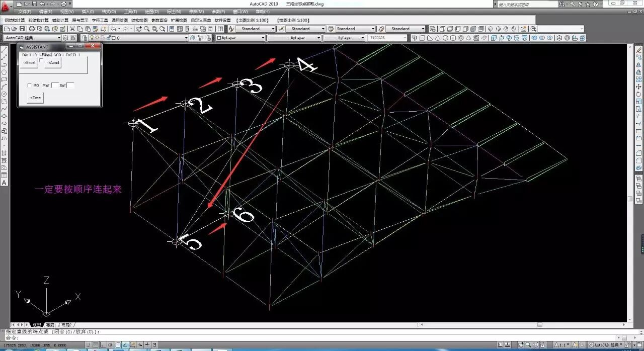Click the Text Style icon
The image size is (644, 351).
coord(231,29)
